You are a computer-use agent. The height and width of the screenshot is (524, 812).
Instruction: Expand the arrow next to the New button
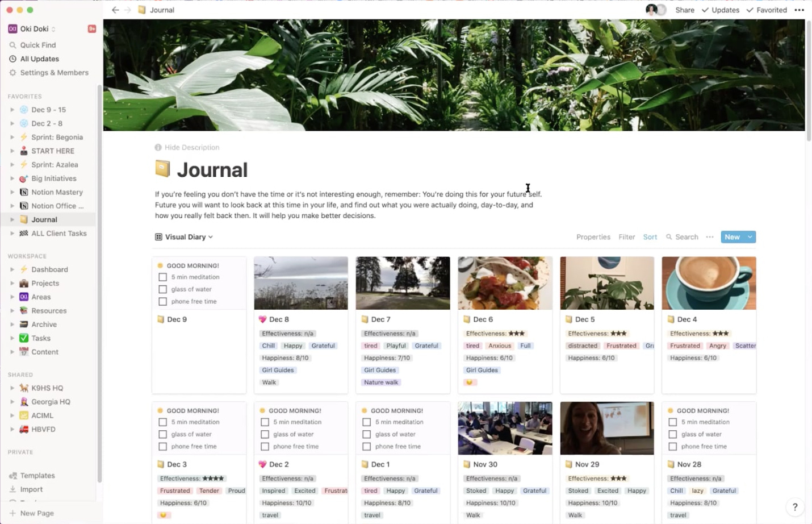click(750, 237)
